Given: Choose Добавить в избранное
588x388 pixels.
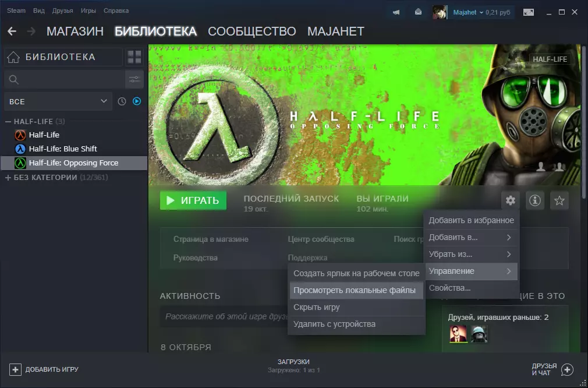Looking at the screenshot, I should click(472, 220).
